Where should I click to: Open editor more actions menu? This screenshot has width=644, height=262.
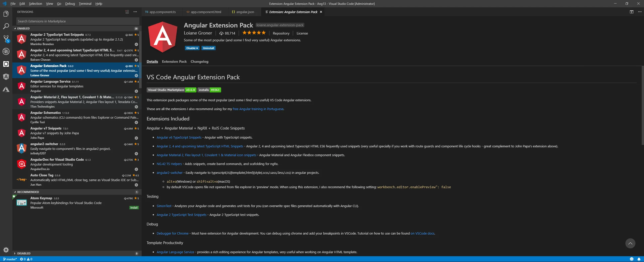640,12
